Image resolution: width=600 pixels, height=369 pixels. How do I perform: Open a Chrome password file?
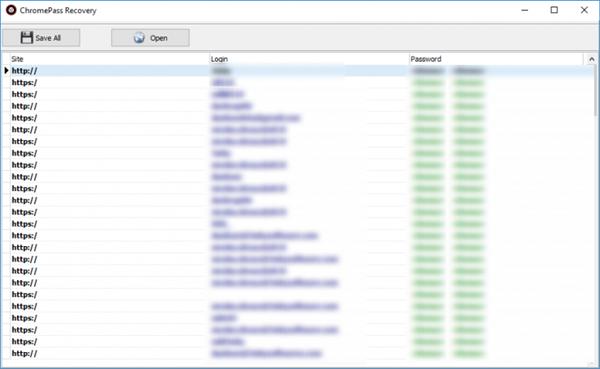150,38
